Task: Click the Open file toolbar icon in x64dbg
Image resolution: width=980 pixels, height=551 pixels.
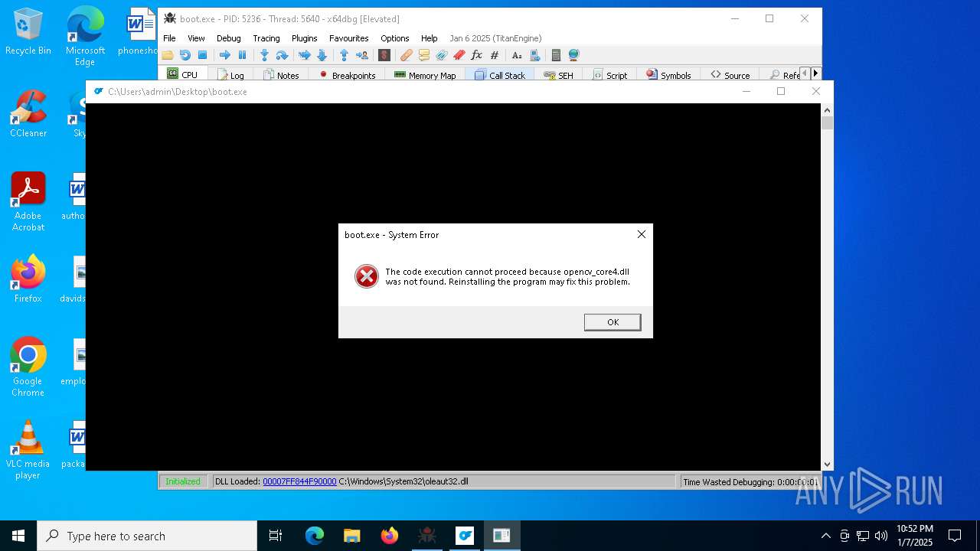Action: [x=168, y=55]
